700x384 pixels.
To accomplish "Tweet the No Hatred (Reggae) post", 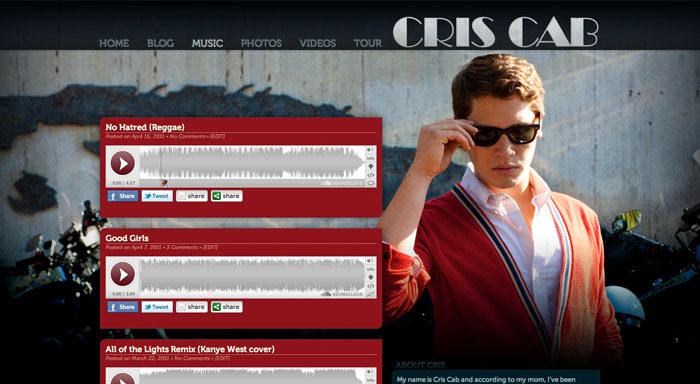I will [x=157, y=196].
